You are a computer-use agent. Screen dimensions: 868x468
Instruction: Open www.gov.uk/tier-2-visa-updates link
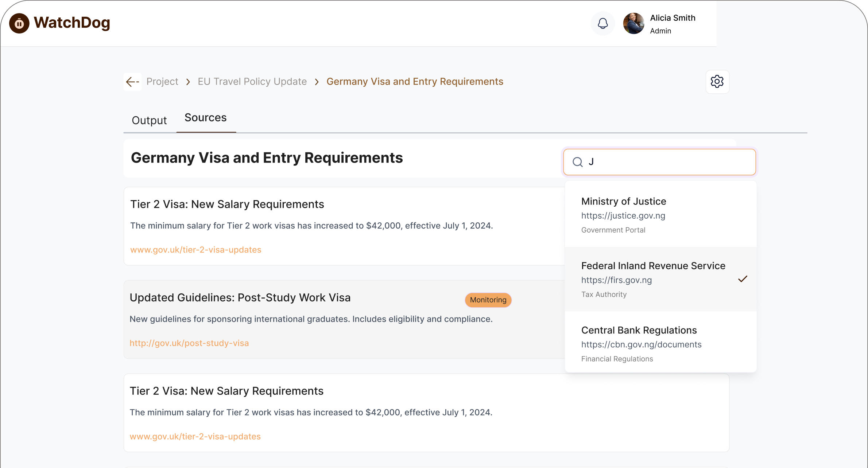click(195, 250)
